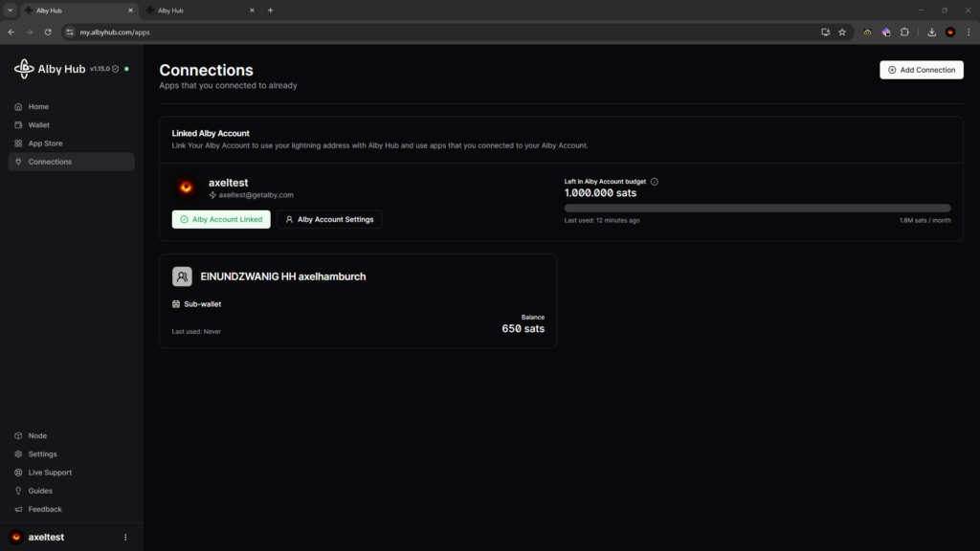Click the version shield icon
This screenshot has width=980, height=551.
pos(116,69)
